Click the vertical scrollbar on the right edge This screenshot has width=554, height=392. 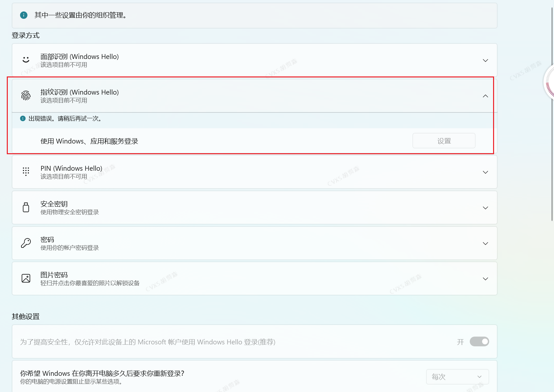pos(552,113)
